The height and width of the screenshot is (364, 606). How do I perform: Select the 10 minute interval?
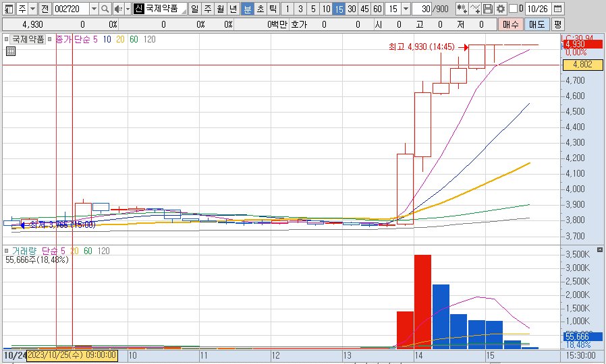point(326,9)
